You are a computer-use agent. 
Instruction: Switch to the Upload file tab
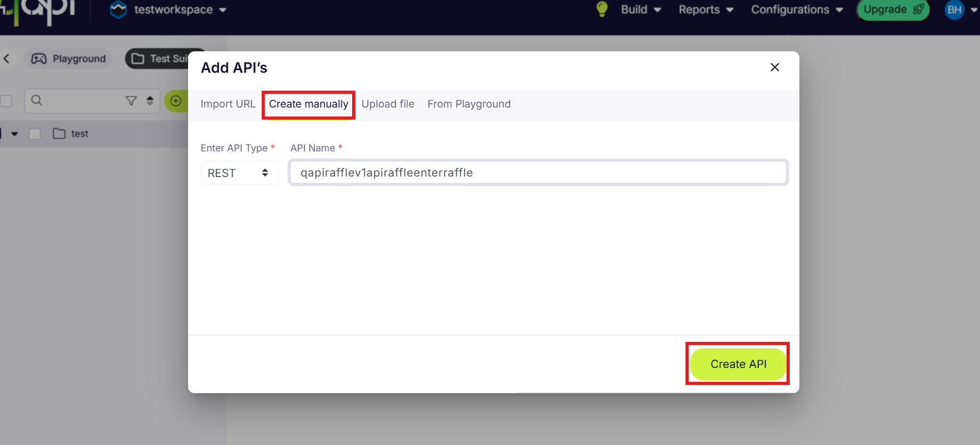click(x=388, y=104)
